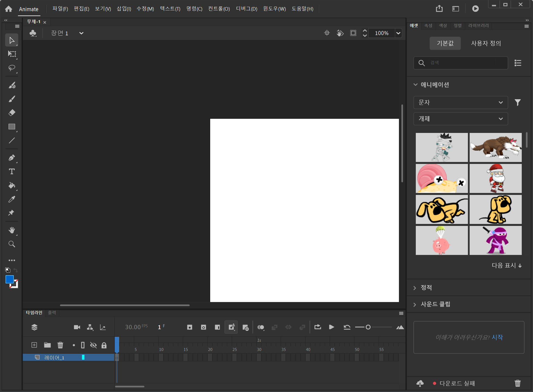The width and height of the screenshot is (533, 392).
Task: Pick the Eyedropper tool
Action: pyautogui.click(x=12, y=199)
